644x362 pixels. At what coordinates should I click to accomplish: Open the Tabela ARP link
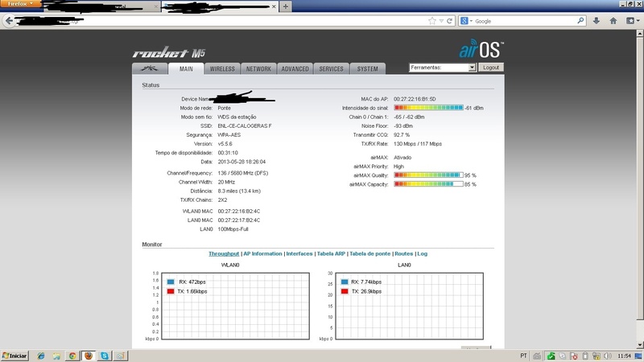coord(331,253)
